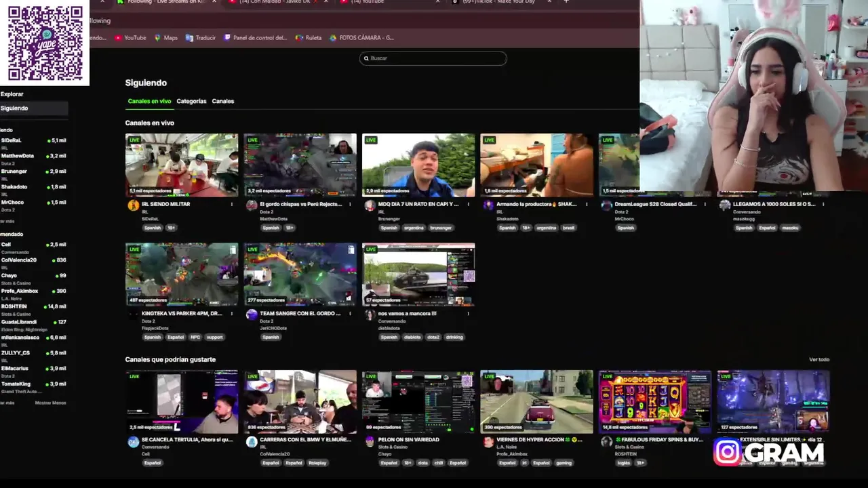The image size is (868, 488).
Task: Open MrChoco avatar on DreamLeague S28 card
Action: click(x=606, y=205)
